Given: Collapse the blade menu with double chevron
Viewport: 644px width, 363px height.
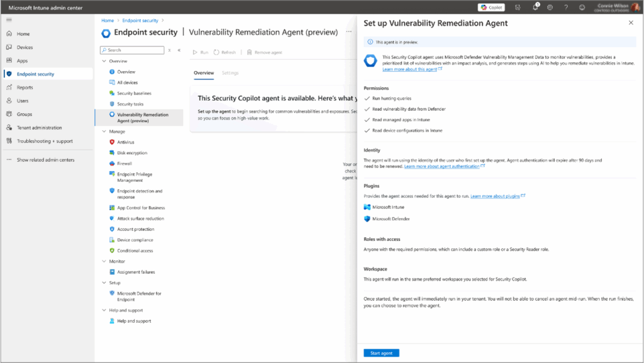Looking at the screenshot, I should point(179,50).
